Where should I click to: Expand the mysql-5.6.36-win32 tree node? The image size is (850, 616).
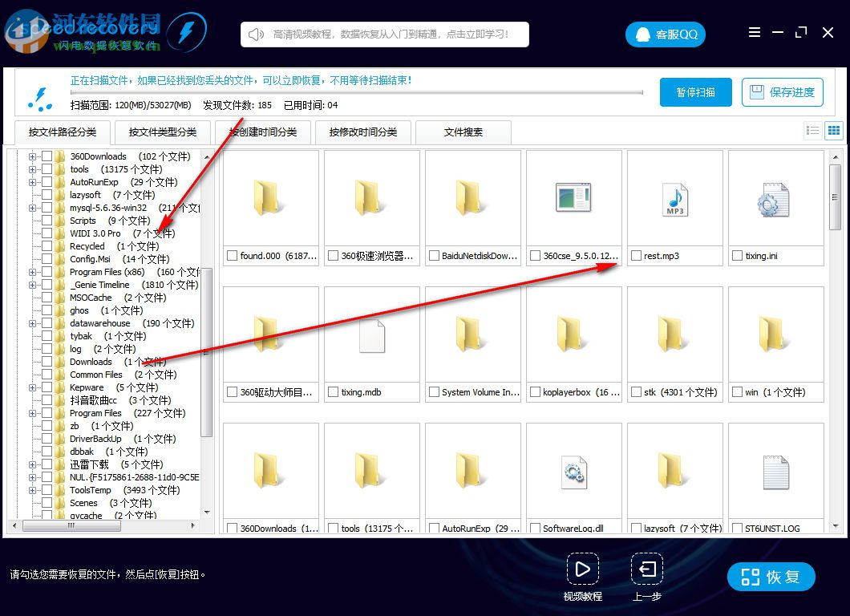click(x=33, y=208)
